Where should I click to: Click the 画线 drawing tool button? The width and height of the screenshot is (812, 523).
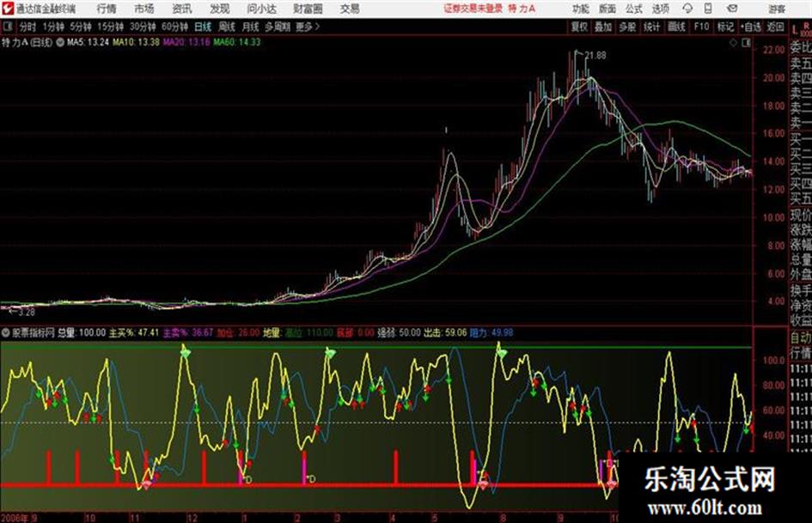tap(677, 27)
